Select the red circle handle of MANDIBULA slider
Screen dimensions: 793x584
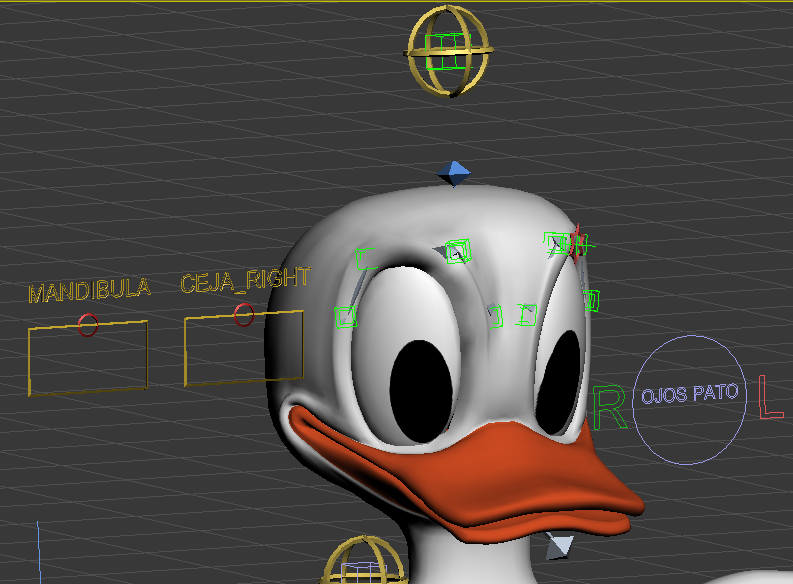pyautogui.click(x=88, y=325)
